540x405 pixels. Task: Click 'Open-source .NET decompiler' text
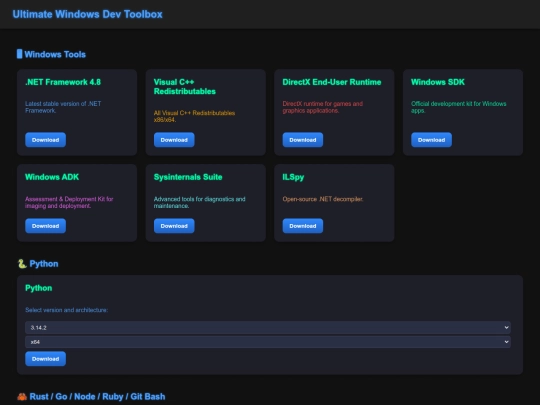(x=323, y=199)
